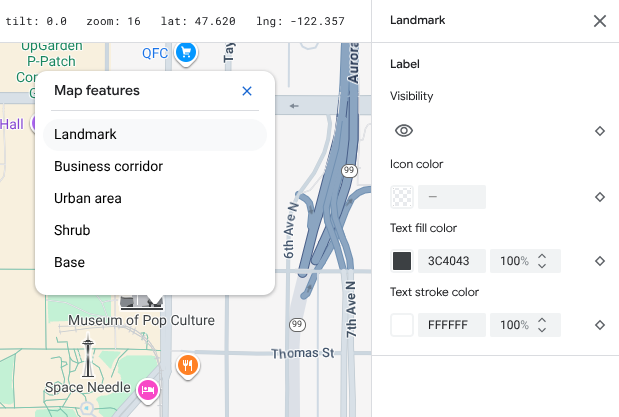
Task: Close the Map features popup
Action: pos(247,91)
